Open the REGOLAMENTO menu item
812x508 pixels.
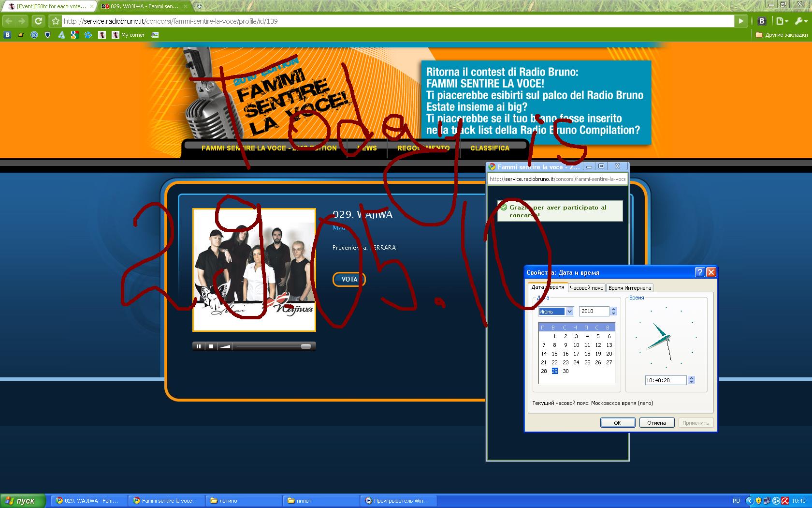(423, 148)
